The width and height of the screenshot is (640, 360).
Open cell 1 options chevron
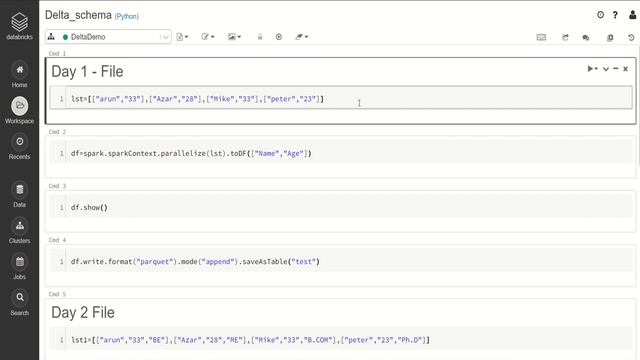click(x=606, y=69)
